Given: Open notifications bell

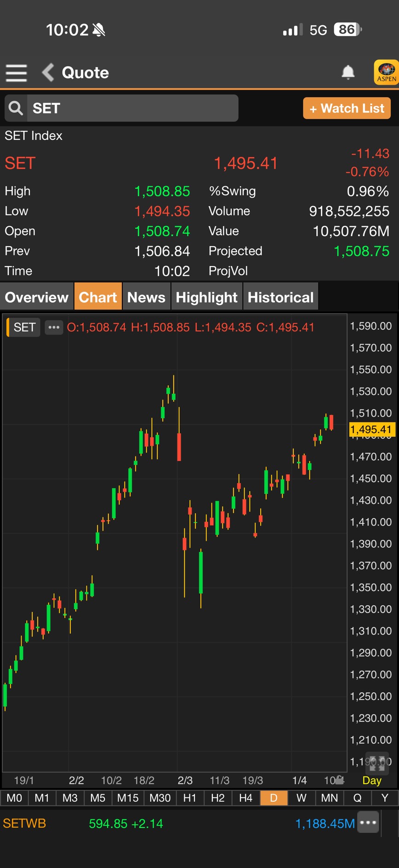Looking at the screenshot, I should [348, 72].
